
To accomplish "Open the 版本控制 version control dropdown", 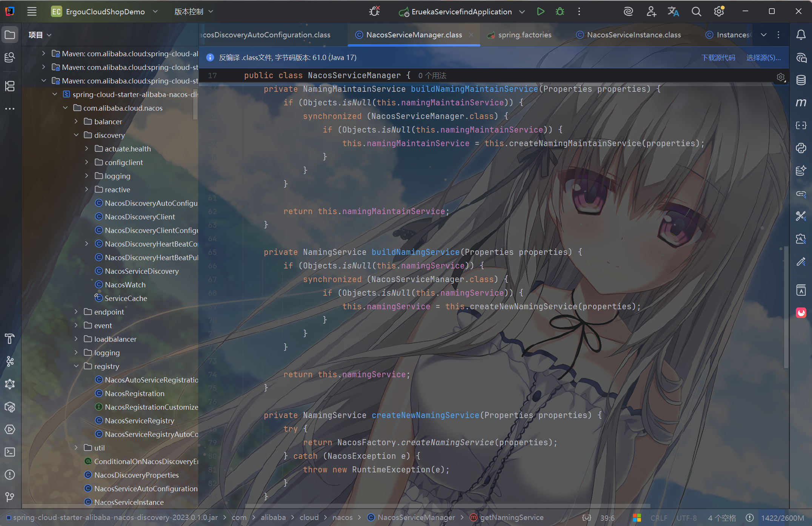I will pyautogui.click(x=194, y=12).
